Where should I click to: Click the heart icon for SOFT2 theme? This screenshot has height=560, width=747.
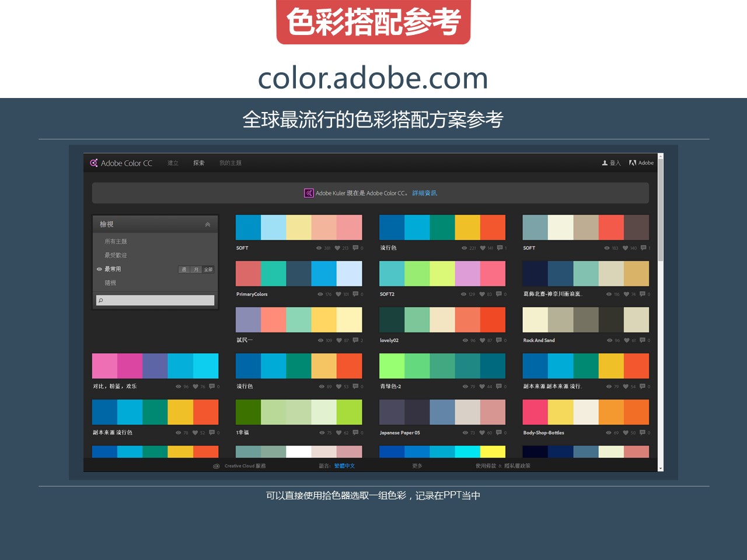pos(481,294)
